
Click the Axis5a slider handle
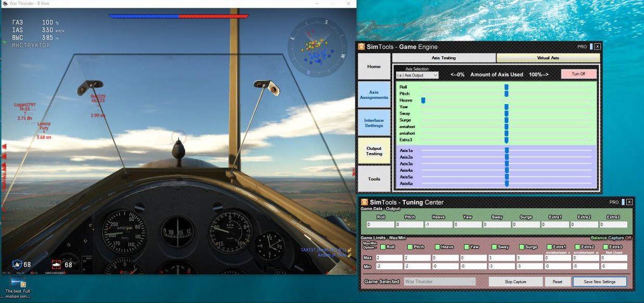coord(506,177)
